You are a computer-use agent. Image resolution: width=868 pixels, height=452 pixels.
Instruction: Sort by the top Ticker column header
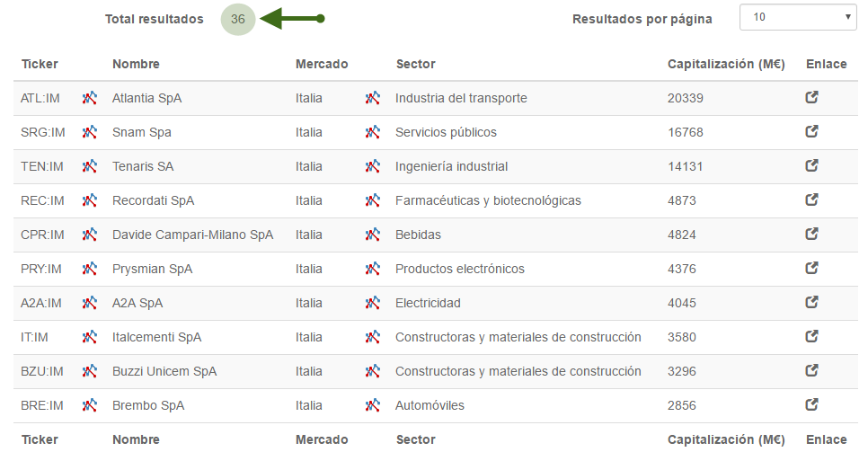pos(40,65)
